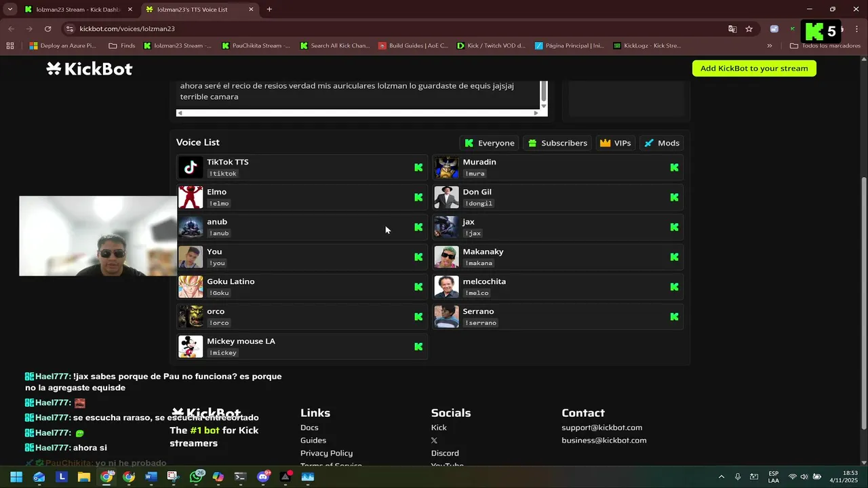Open the KickLogz bookmark
The width and height of the screenshot is (868, 488).
coord(647,46)
